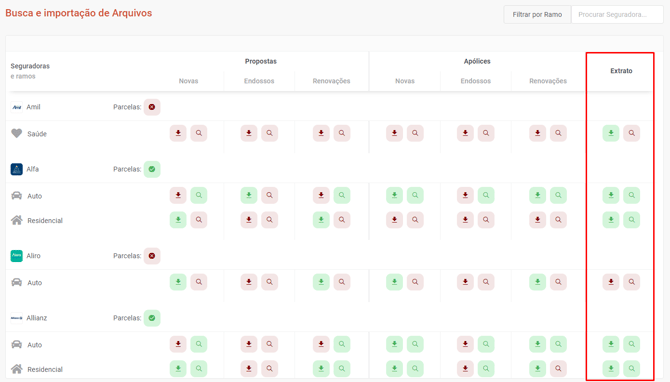Select the Amil insurer name
This screenshot has width=670, height=382.
pos(33,107)
